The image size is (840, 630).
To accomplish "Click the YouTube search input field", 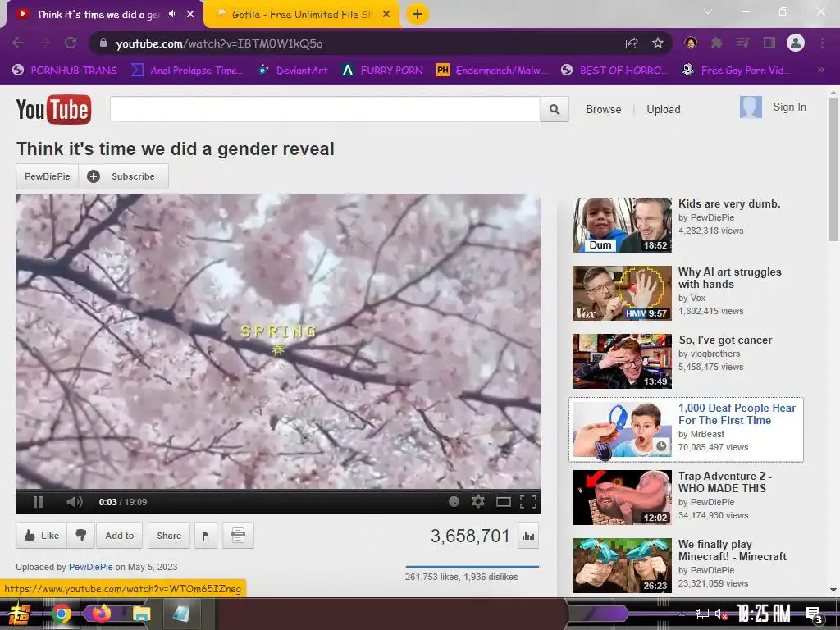I will pyautogui.click(x=325, y=109).
